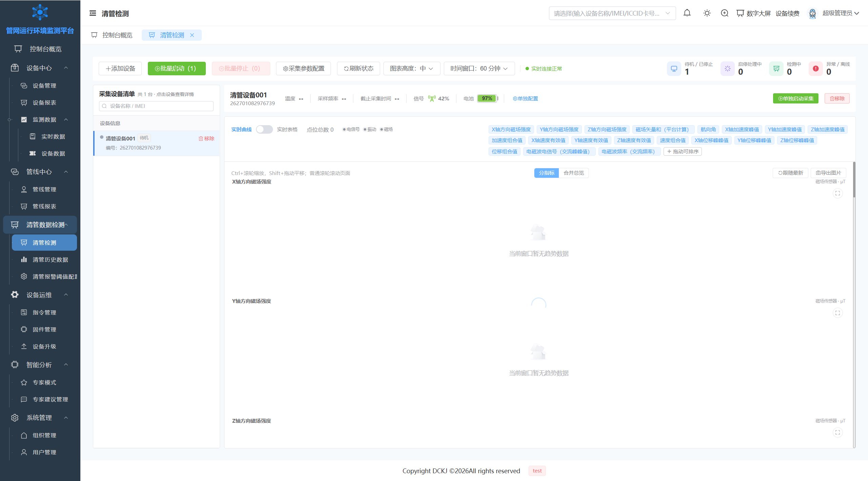Viewport: 868px width, 481px height.
Task: Toggle the 位移组合值 metric tag
Action: [504, 151]
